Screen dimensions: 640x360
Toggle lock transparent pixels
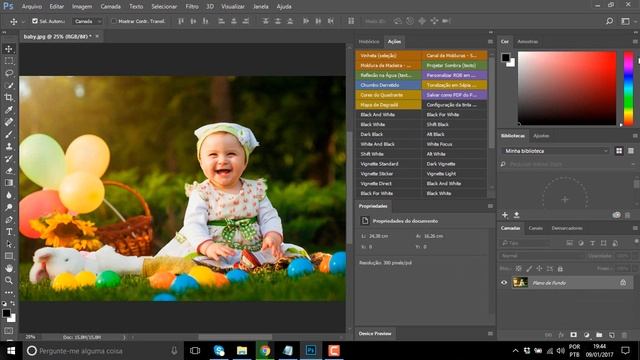pos(518,269)
